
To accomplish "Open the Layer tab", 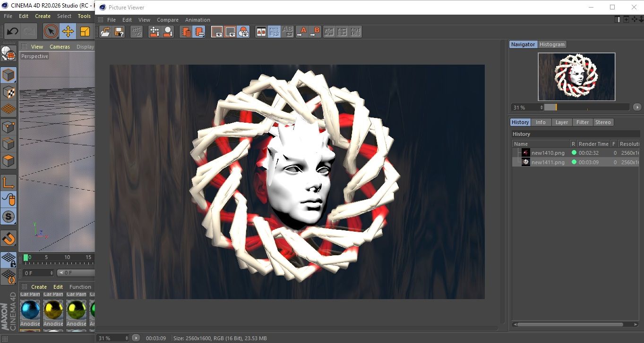I will [x=561, y=122].
